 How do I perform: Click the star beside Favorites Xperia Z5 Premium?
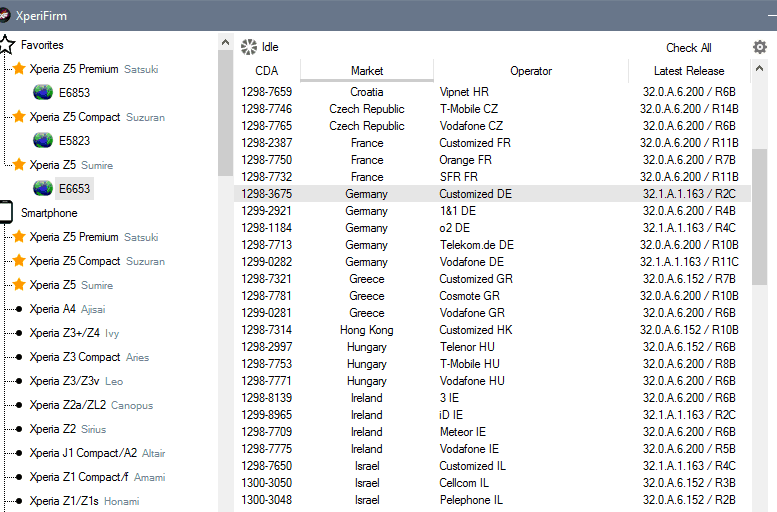(x=19, y=68)
